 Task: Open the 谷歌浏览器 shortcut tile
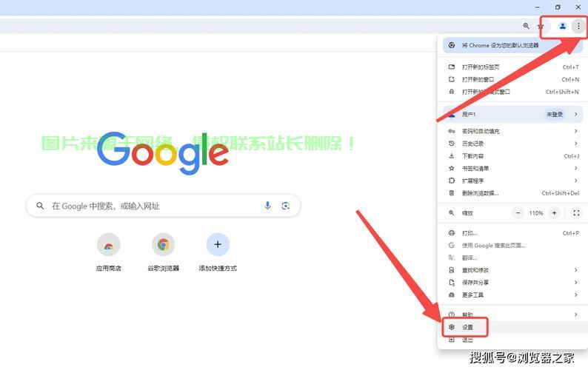click(x=163, y=245)
